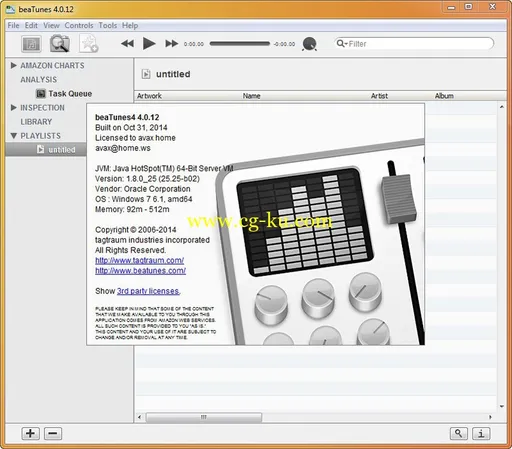512x449 pixels.
Task: Expand the AMAZON CHARTS section
Action: [x=14, y=65]
